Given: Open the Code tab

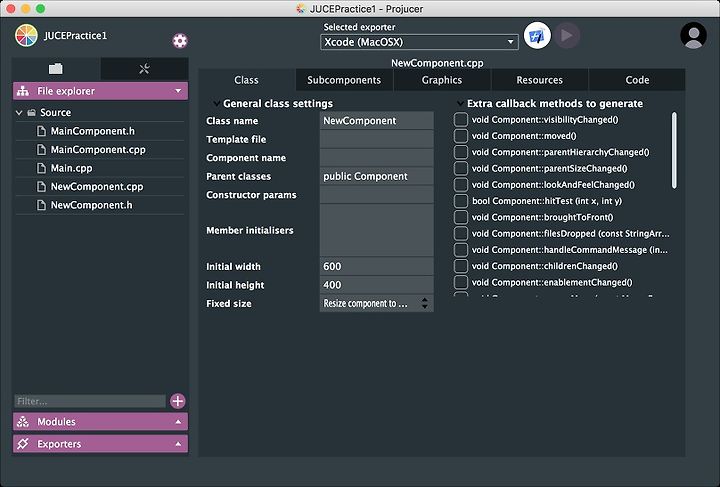Looking at the screenshot, I should (637, 80).
